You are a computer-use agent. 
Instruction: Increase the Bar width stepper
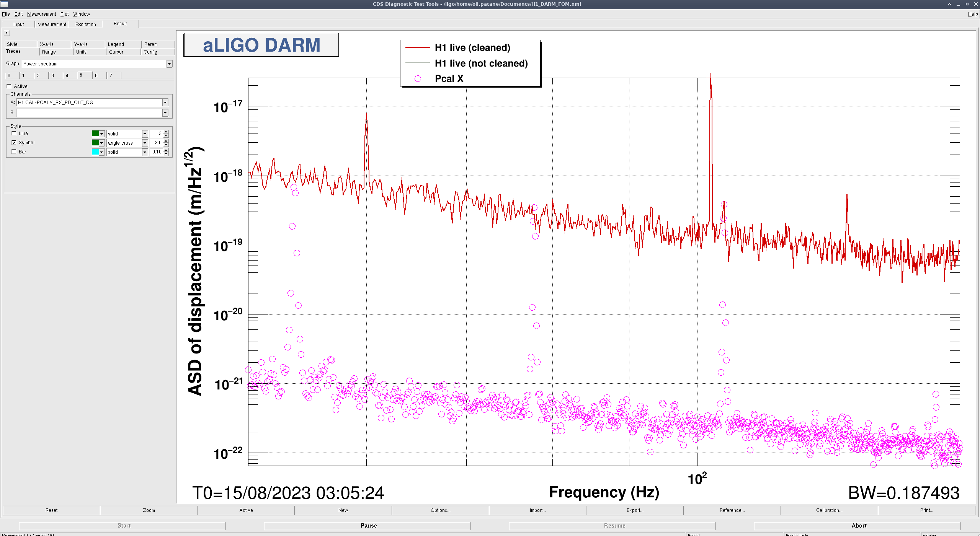coord(166,150)
